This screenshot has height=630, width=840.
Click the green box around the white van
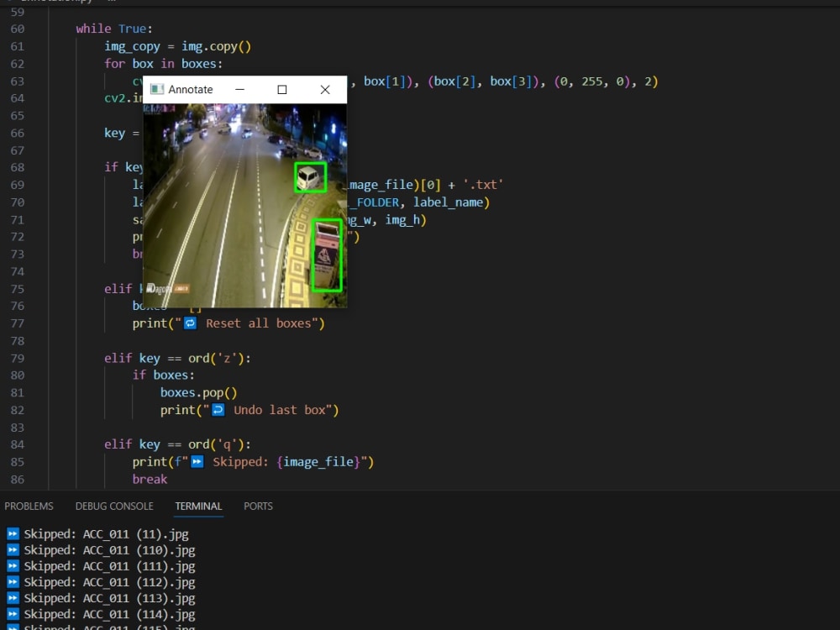pos(310,177)
